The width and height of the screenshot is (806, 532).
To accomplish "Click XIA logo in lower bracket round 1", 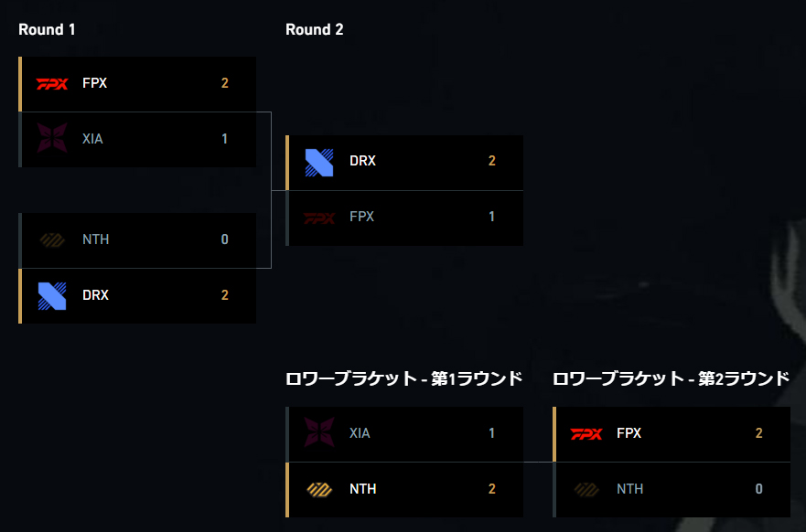I will tap(319, 431).
